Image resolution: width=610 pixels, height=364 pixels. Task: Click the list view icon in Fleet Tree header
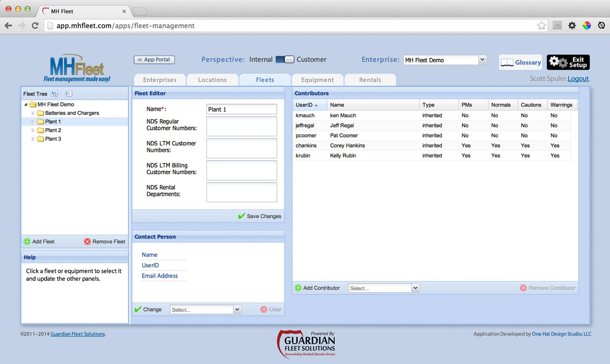[x=68, y=94]
